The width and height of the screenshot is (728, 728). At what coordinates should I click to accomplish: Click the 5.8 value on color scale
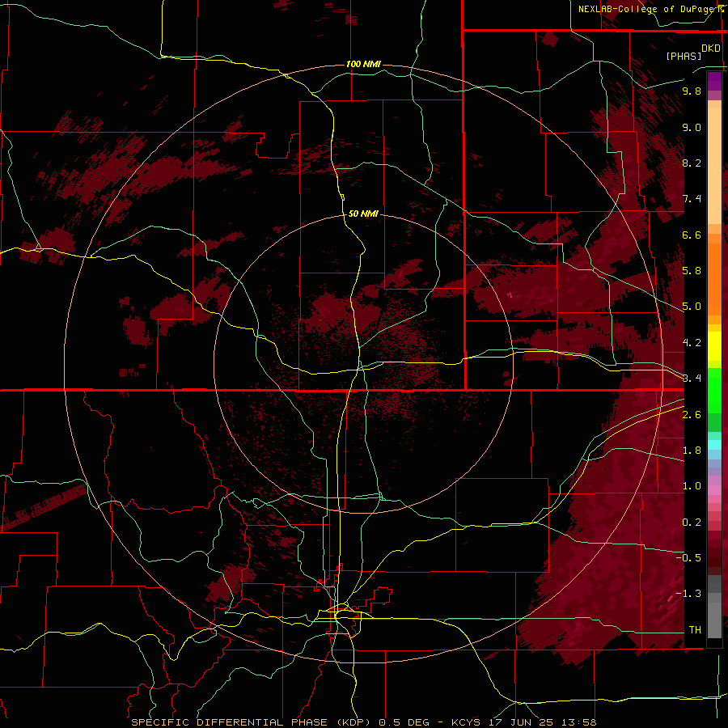coord(692,271)
